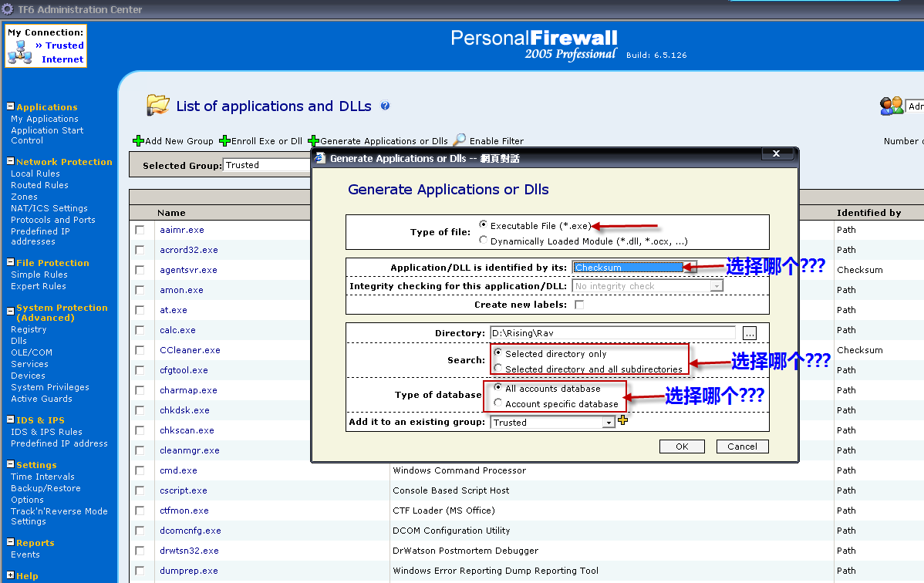Open the Integrity checking dropdown
Screen dimensions: 924x583
(647, 286)
